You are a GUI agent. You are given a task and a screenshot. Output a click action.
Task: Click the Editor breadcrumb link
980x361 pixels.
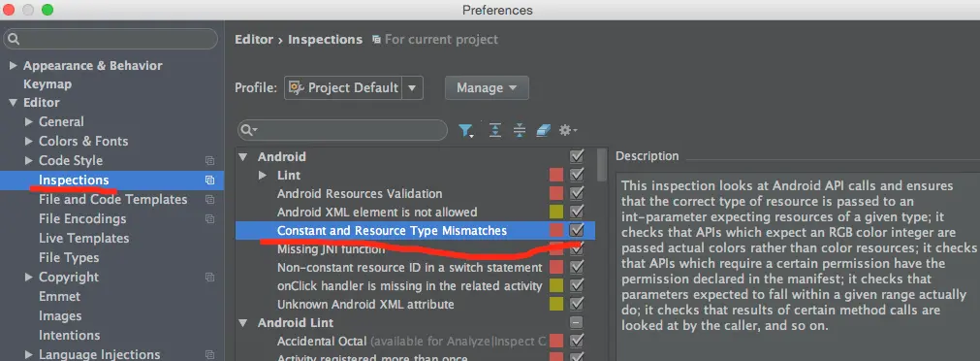254,40
